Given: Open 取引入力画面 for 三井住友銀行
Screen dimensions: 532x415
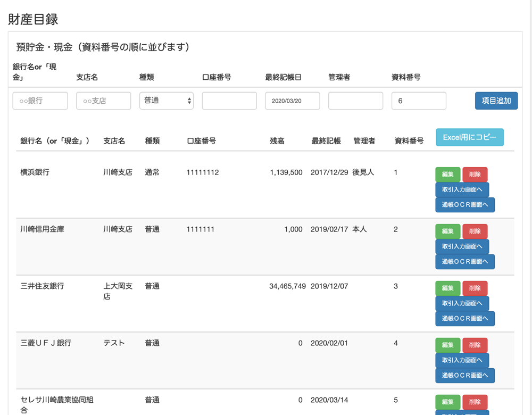Looking at the screenshot, I should pyautogui.click(x=462, y=303).
